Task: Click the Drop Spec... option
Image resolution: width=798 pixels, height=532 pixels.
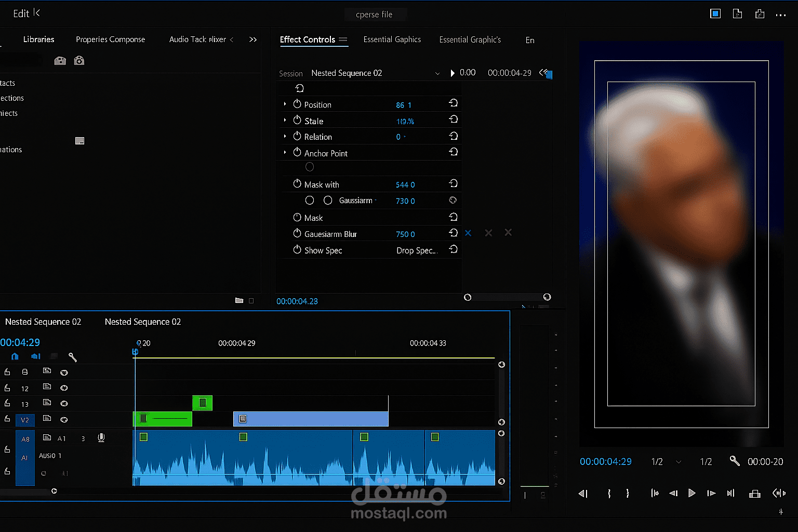Action: point(417,250)
